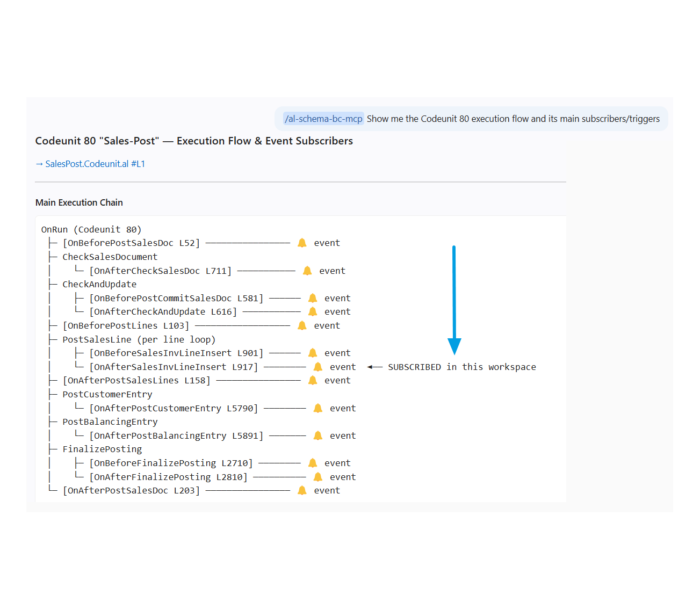Click the 'PostSalesLine (per line loop)' line
This screenshot has width=700, height=610.
[x=139, y=339]
